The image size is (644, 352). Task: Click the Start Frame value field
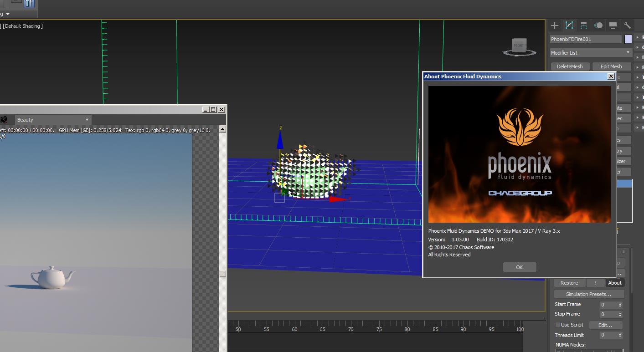[x=608, y=305]
